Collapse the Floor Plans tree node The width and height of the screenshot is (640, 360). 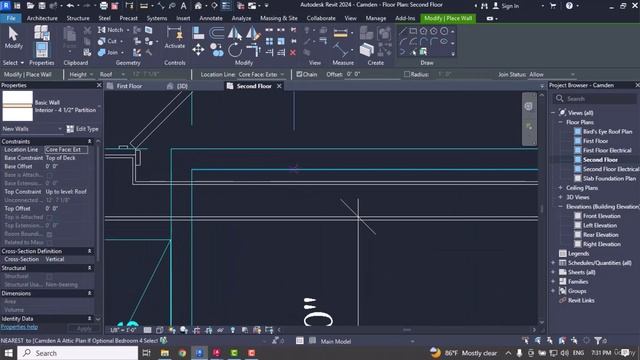(561, 122)
